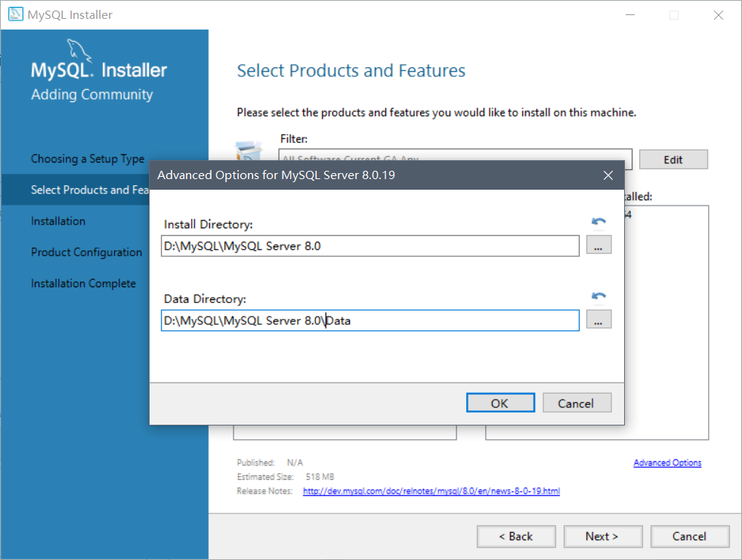Select the Installation step in the sidebar
This screenshot has width=742, height=560.
[x=58, y=221]
